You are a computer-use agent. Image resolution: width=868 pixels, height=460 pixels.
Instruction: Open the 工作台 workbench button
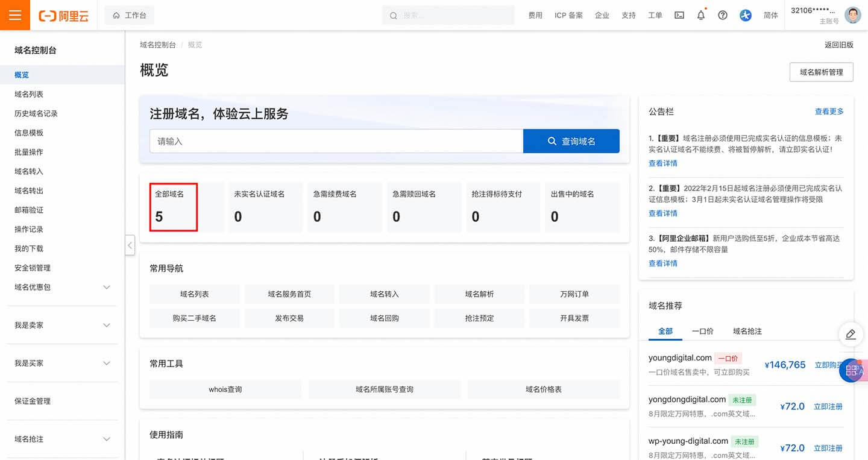click(130, 16)
